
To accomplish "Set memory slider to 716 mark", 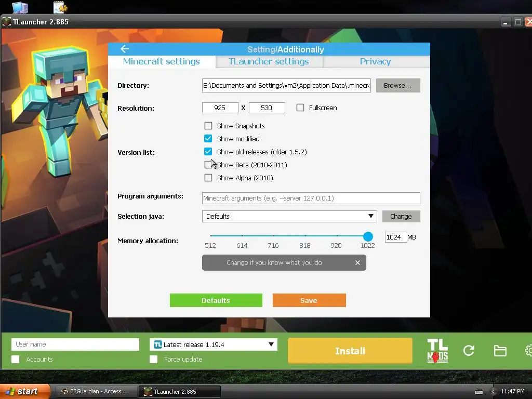I will coord(273,235).
